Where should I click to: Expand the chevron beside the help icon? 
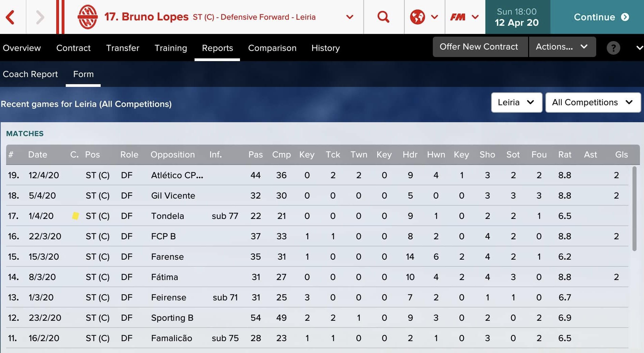click(639, 48)
